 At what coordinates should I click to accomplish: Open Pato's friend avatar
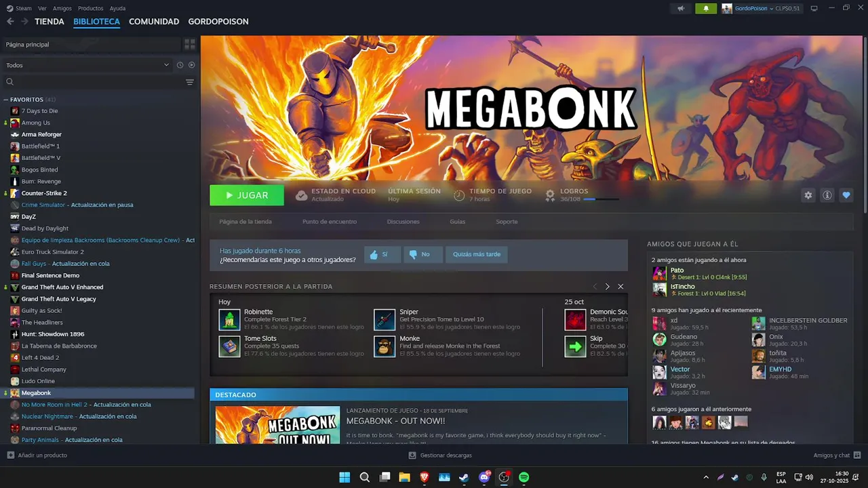point(659,273)
